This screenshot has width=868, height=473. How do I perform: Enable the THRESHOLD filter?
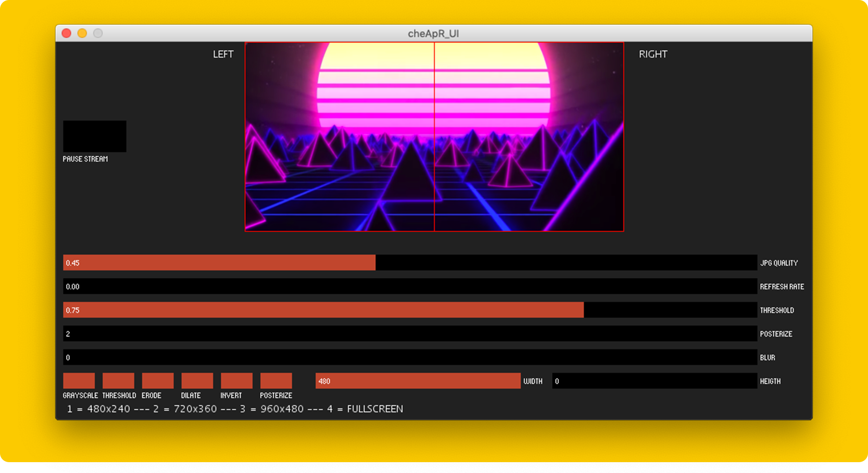tap(118, 380)
